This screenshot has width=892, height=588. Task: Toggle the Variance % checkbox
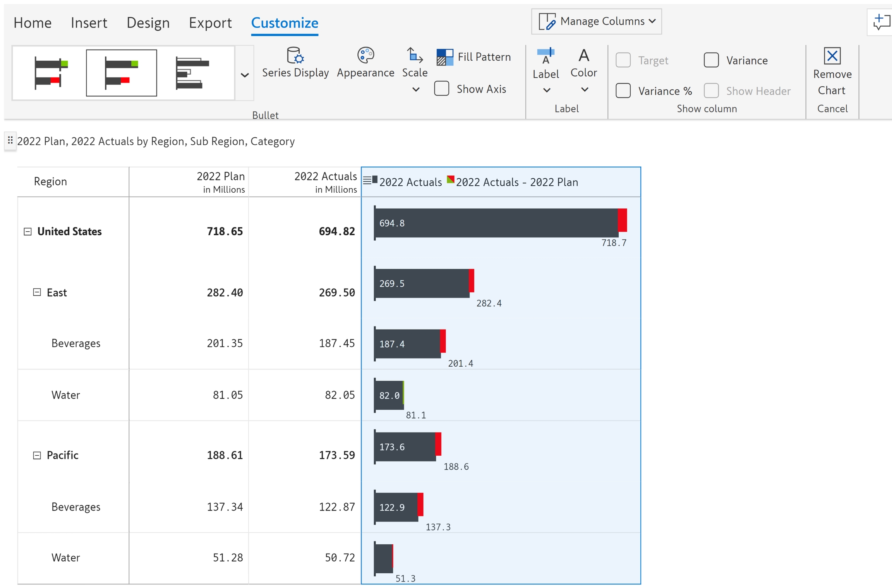pos(623,91)
